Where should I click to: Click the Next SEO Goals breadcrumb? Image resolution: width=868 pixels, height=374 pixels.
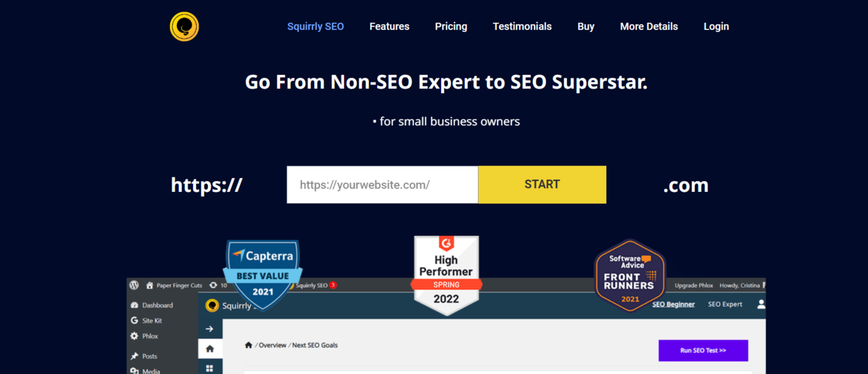click(315, 345)
